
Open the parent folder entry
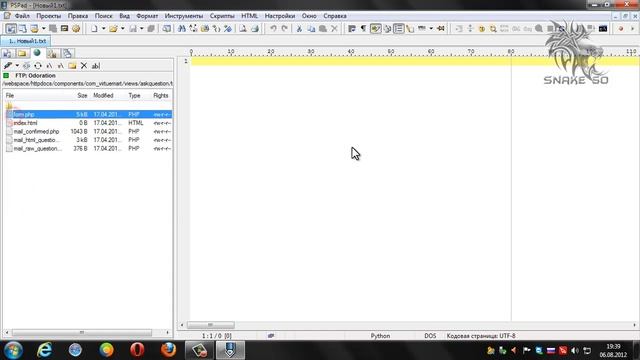9,106
